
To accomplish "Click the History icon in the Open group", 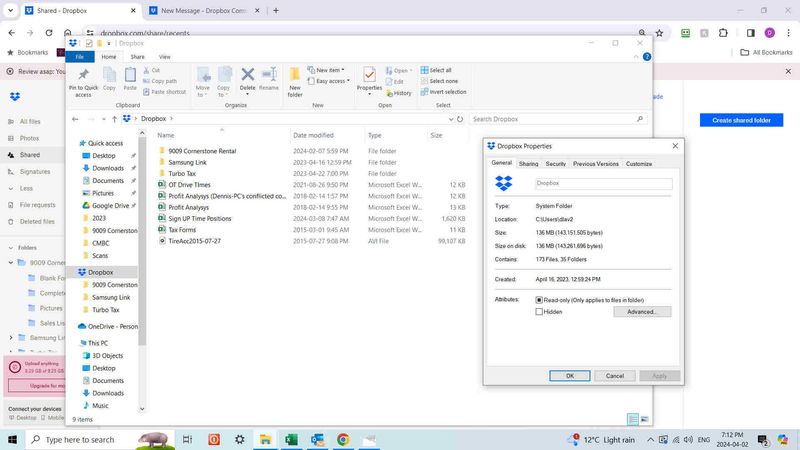I will pyautogui.click(x=399, y=93).
